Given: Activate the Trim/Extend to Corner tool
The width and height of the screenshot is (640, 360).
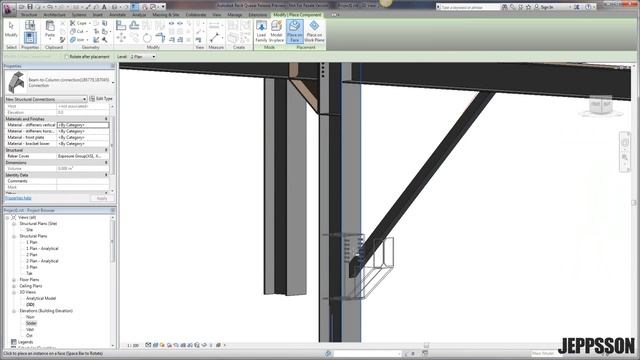Looking at the screenshot, I should tap(160, 38).
